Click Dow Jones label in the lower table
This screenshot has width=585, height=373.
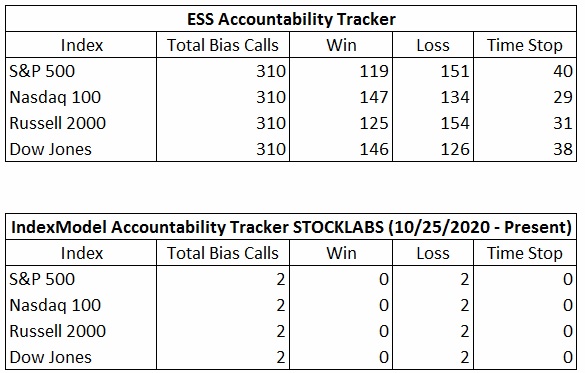pyautogui.click(x=50, y=357)
